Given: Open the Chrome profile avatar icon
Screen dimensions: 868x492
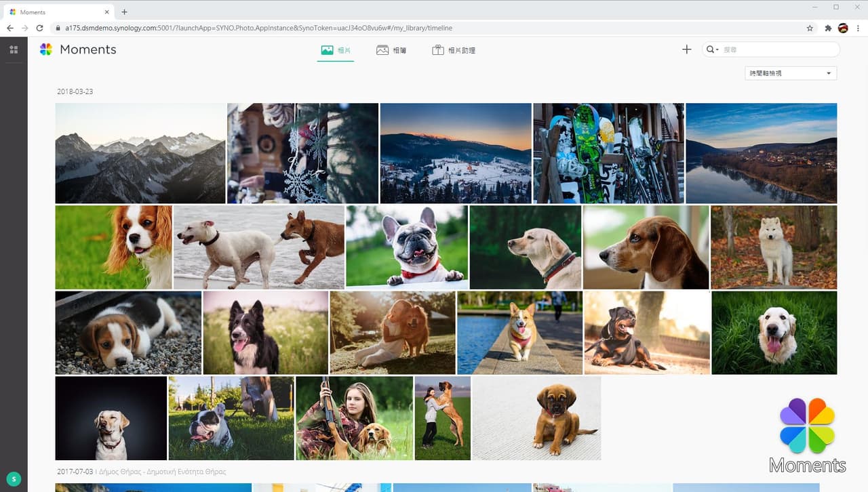Looking at the screenshot, I should click(x=844, y=28).
